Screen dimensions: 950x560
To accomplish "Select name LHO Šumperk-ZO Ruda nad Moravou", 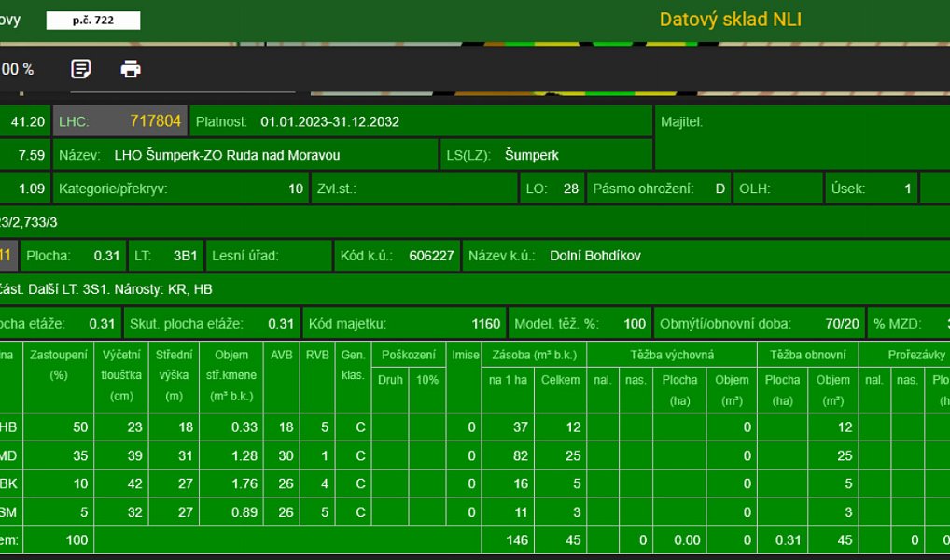I will click(227, 155).
